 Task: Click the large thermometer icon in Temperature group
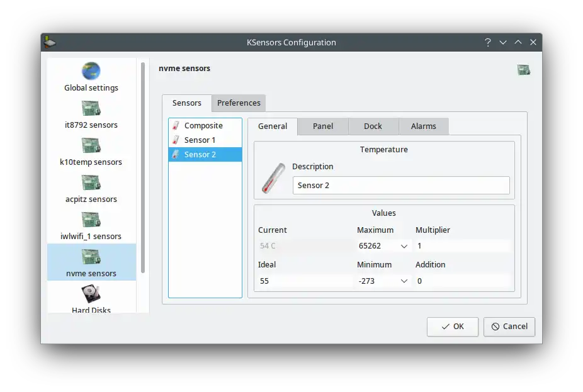coord(274,178)
